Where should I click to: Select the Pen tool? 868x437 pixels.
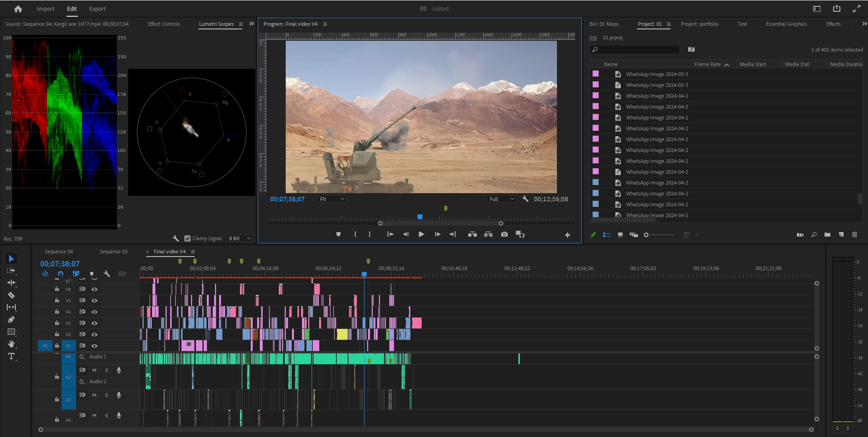11,320
